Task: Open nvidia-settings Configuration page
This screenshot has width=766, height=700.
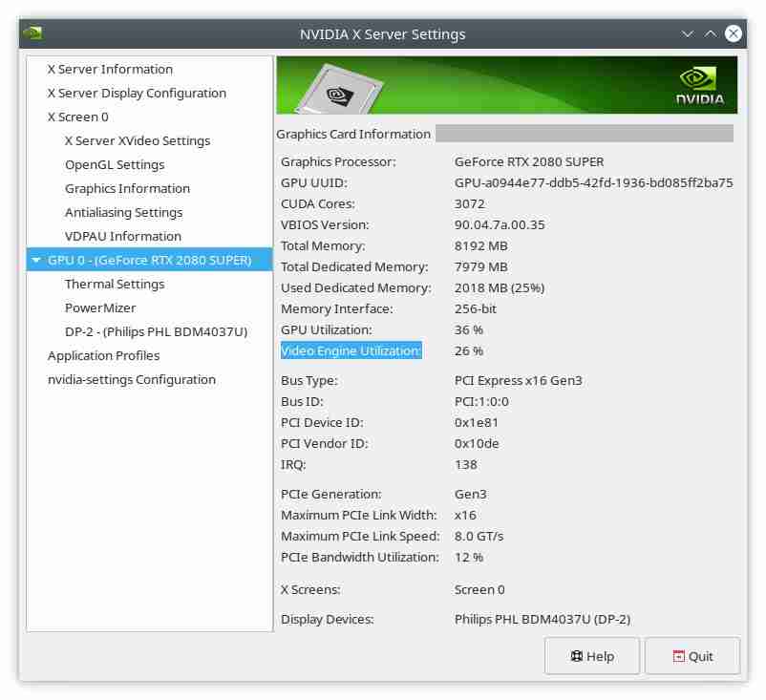Action: point(132,379)
